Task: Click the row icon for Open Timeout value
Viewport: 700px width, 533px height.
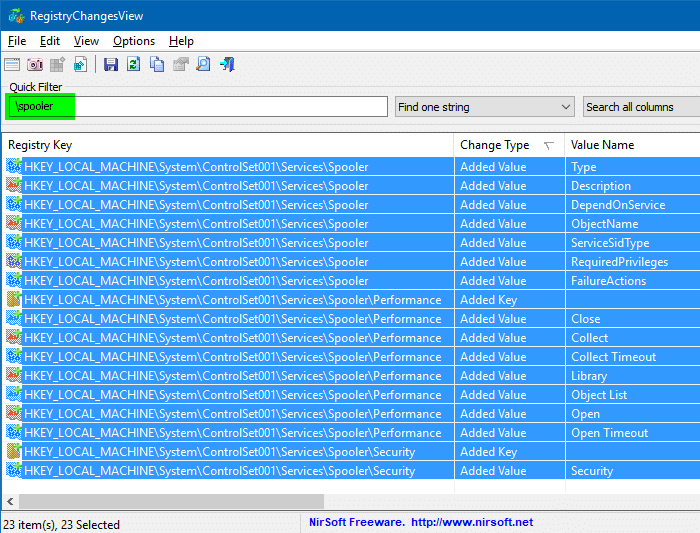Action: 14,433
